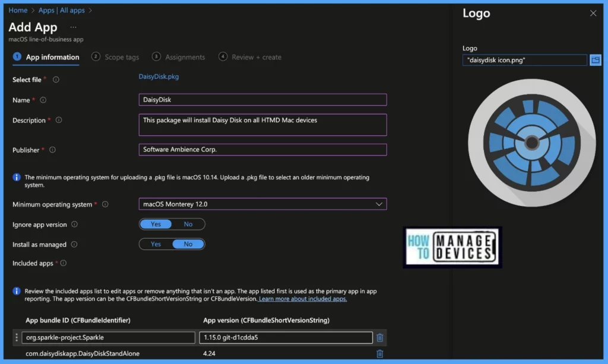608x364 pixels.
Task: Delete the org.sparkle-project.Sparkle app row
Action: [380, 338]
